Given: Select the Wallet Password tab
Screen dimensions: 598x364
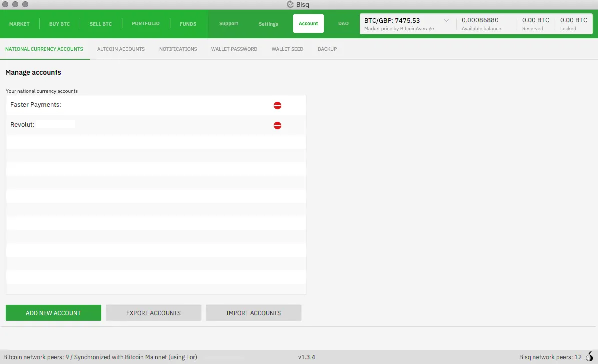Looking at the screenshot, I should point(234,49).
